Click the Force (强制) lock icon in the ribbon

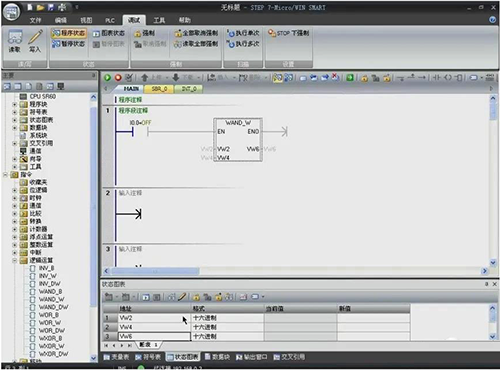pyautogui.click(x=137, y=33)
